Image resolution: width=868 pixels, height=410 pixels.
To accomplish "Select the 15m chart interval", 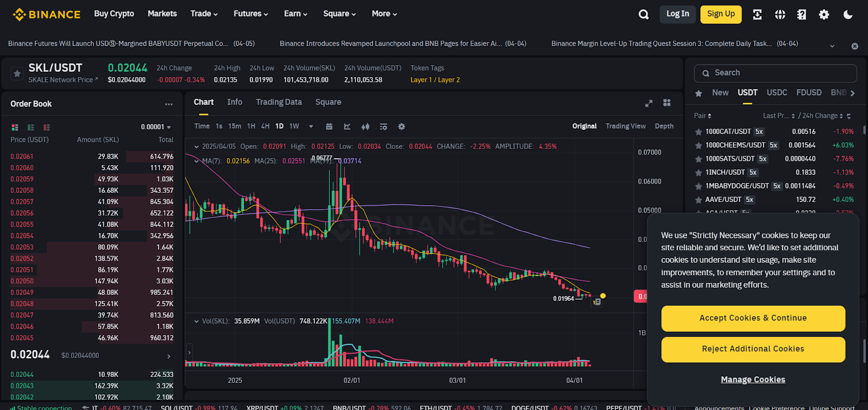I will pyautogui.click(x=234, y=126).
